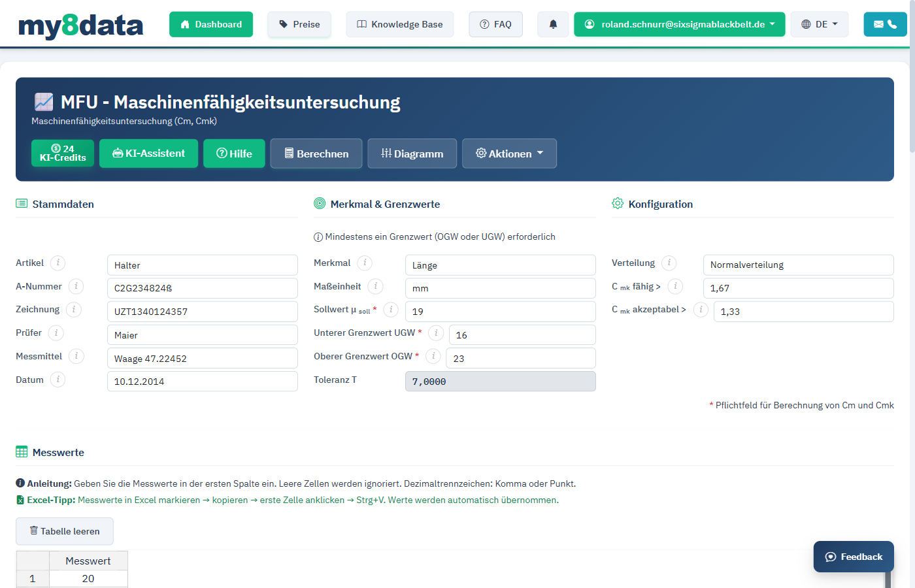Screen dimensions: 915x588
Task: Open the Feedback widget
Action: (854, 557)
